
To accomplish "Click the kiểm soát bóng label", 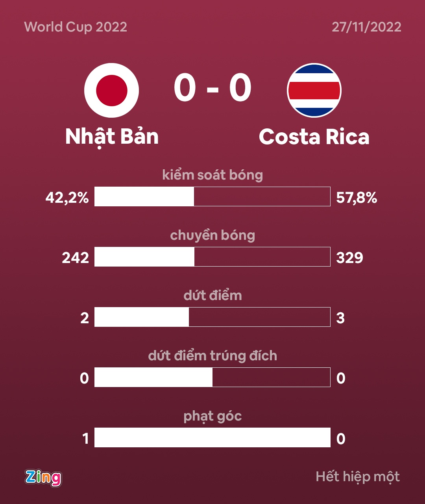I will pos(213,175).
